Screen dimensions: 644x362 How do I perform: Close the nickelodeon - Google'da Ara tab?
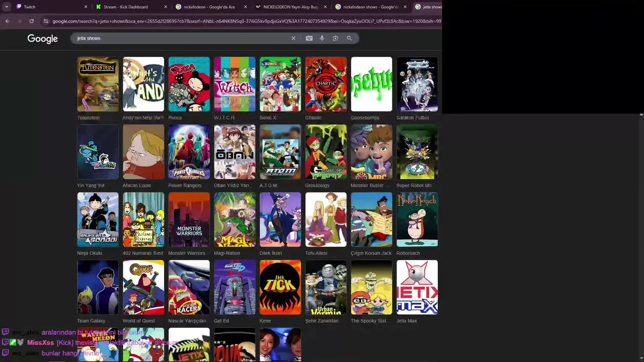[x=246, y=7]
